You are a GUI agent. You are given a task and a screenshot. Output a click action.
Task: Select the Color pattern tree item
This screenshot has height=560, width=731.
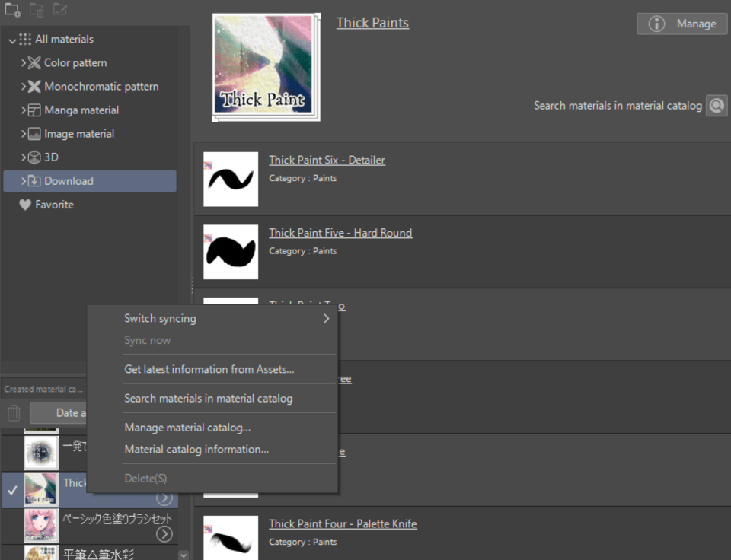[75, 62]
